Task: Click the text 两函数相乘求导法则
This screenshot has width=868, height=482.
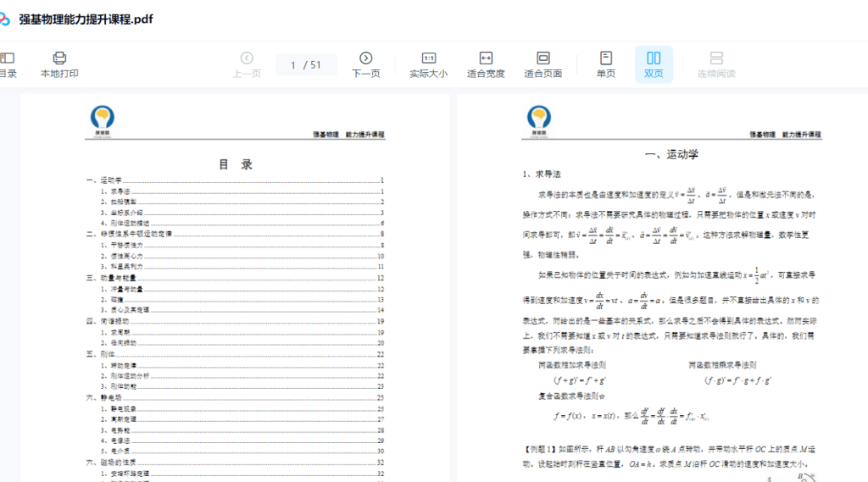Action: [722, 365]
